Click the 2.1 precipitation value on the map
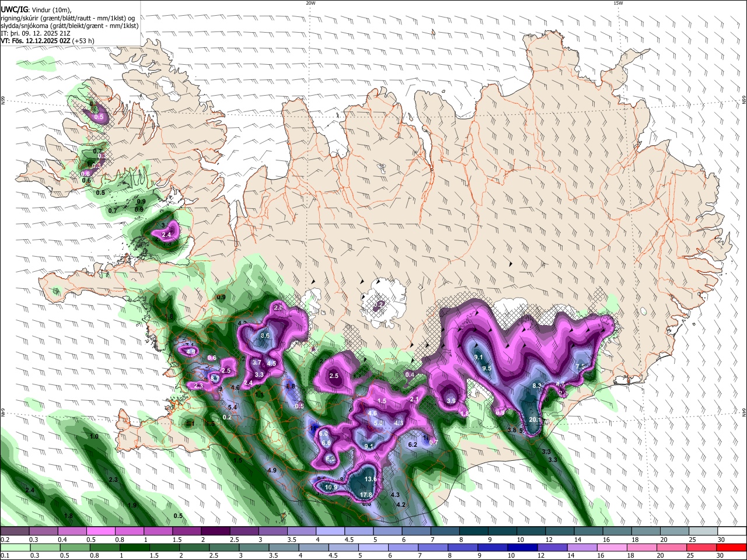 click(415, 399)
